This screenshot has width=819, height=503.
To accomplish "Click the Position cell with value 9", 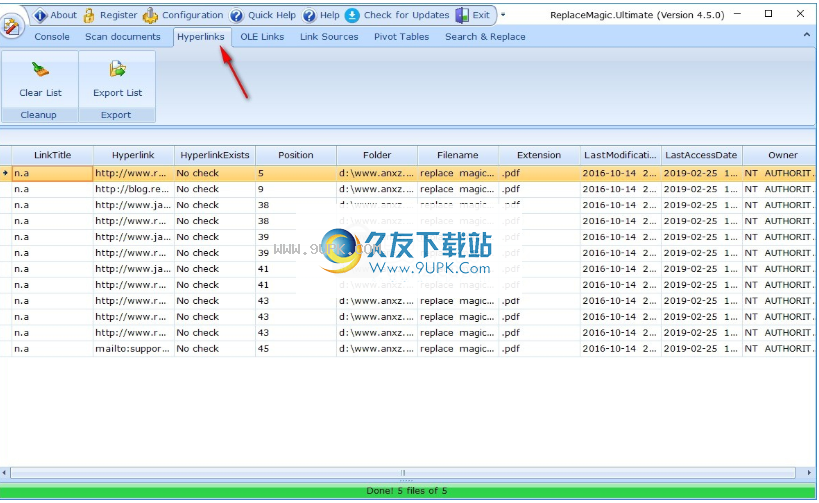I will [x=296, y=189].
